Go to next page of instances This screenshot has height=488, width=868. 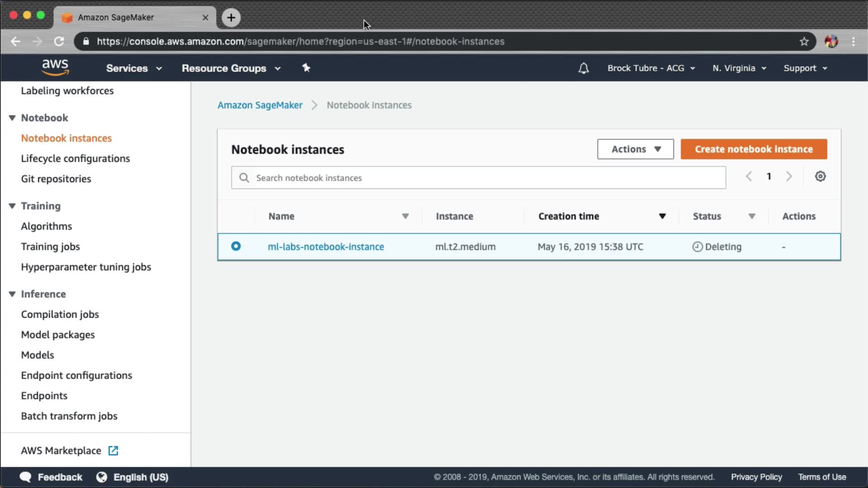tap(789, 176)
